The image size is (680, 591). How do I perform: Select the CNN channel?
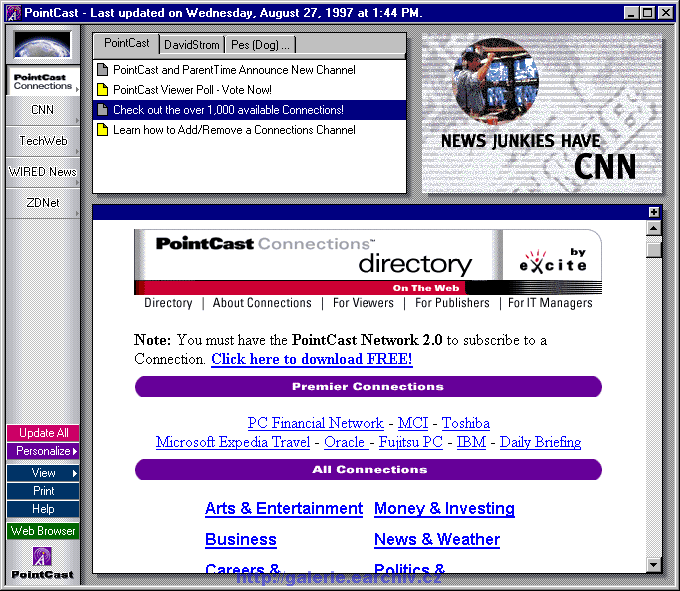[42, 110]
